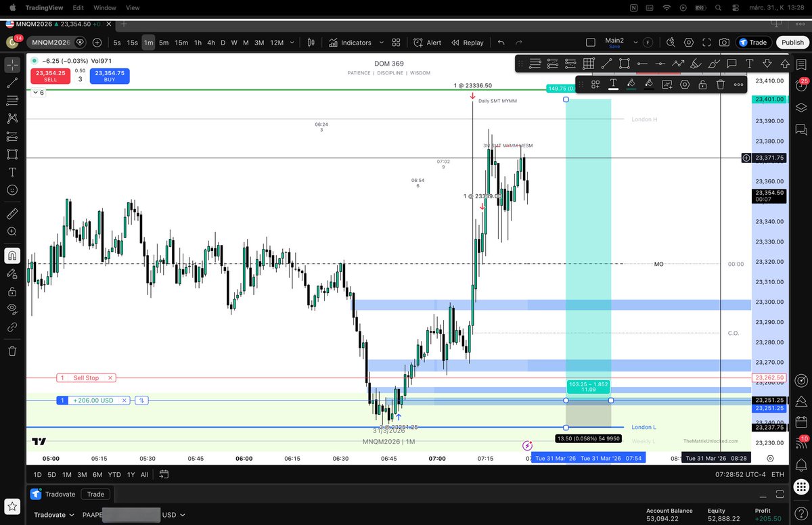This screenshot has height=525, width=812.
Task: Switch to the 5m timeframe
Action: pos(164,42)
